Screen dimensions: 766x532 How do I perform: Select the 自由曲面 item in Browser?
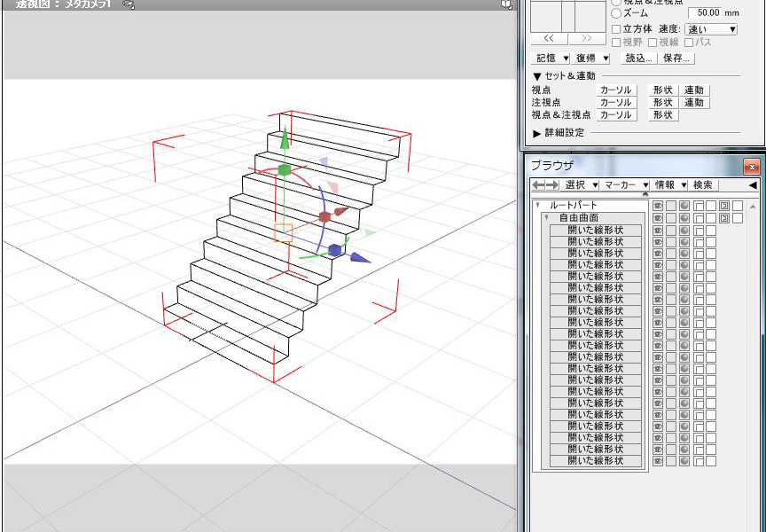(x=579, y=217)
